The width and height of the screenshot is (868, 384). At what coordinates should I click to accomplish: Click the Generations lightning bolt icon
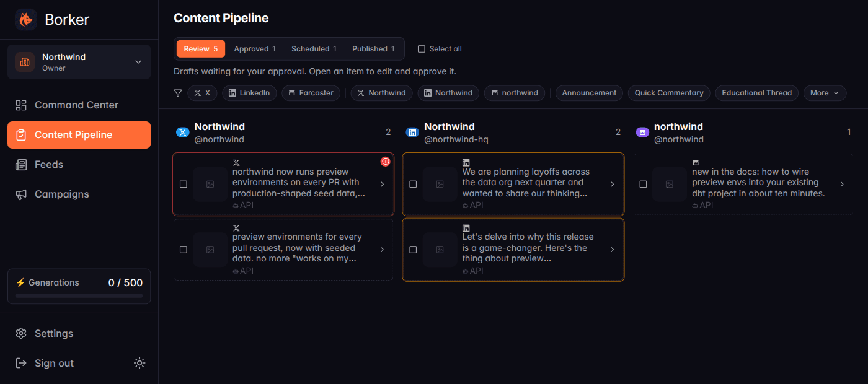click(x=20, y=282)
